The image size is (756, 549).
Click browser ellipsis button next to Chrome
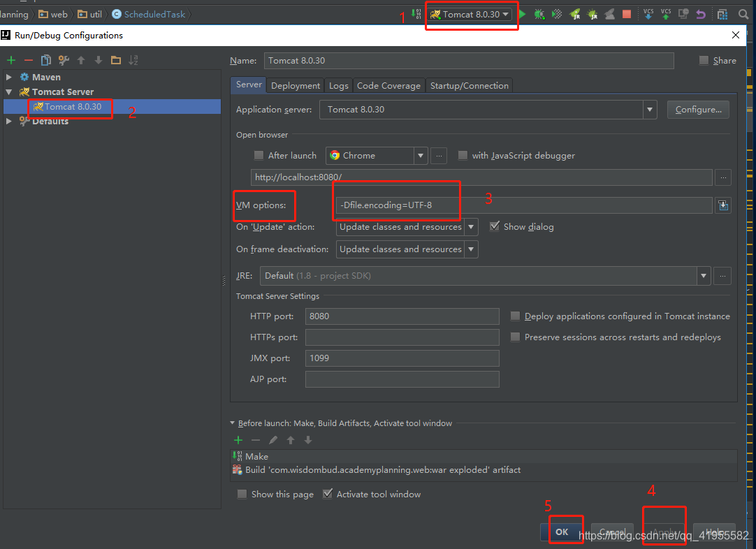(x=439, y=156)
